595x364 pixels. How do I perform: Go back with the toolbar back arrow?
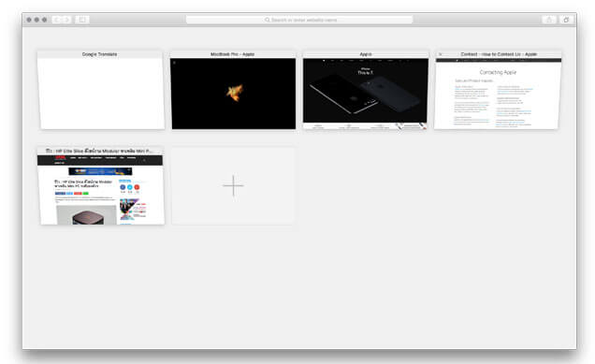[56, 20]
